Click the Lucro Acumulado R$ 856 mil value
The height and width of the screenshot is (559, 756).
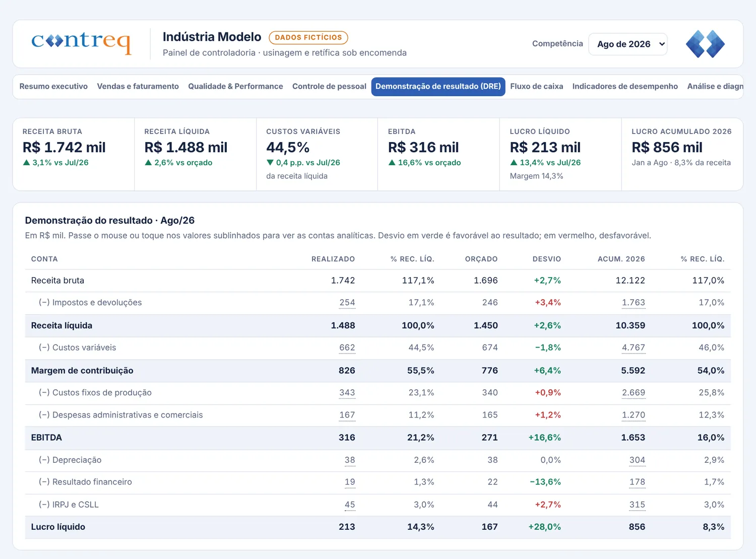click(x=667, y=147)
